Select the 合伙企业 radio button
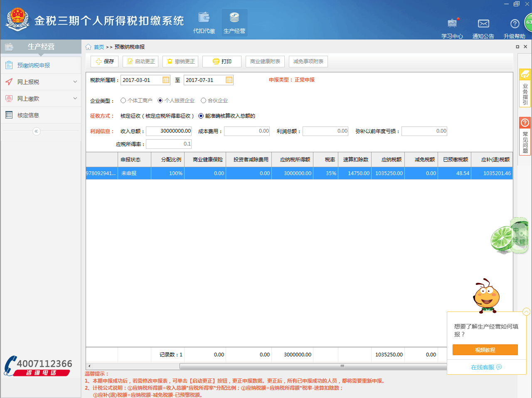The image size is (532, 398). coord(203,101)
